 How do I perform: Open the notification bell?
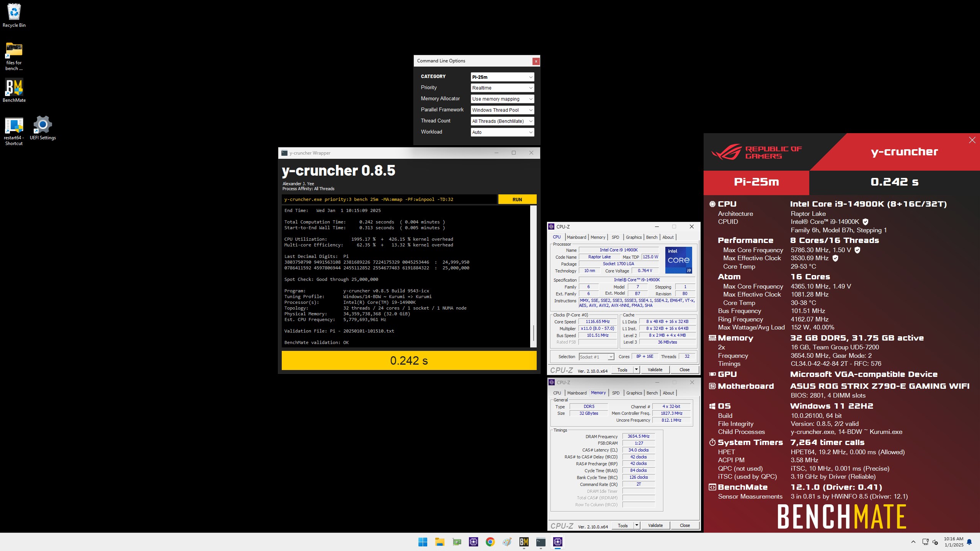969,542
